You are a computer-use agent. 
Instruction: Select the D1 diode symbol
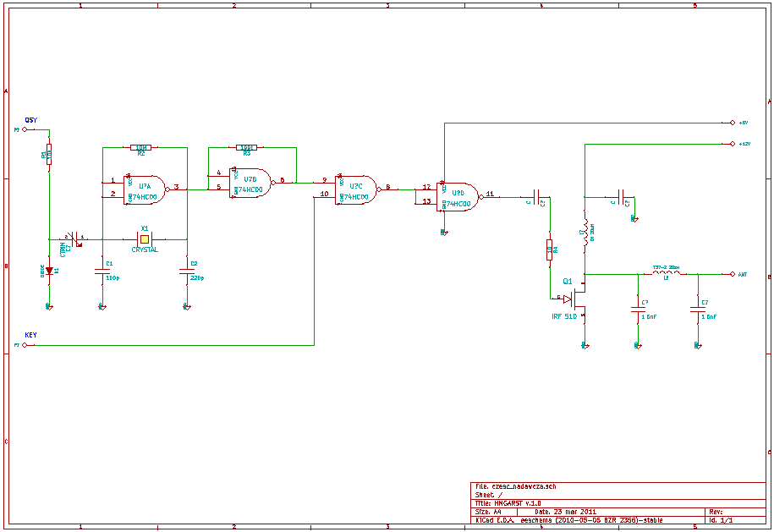click(x=49, y=271)
